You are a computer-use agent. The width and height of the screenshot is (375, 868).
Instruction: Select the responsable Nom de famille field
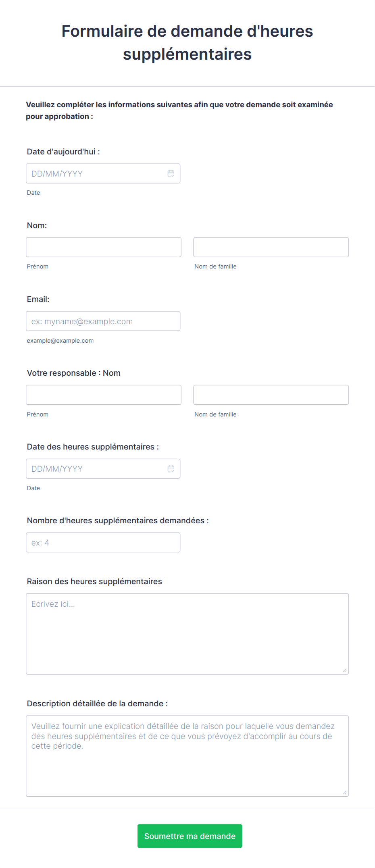tap(271, 395)
